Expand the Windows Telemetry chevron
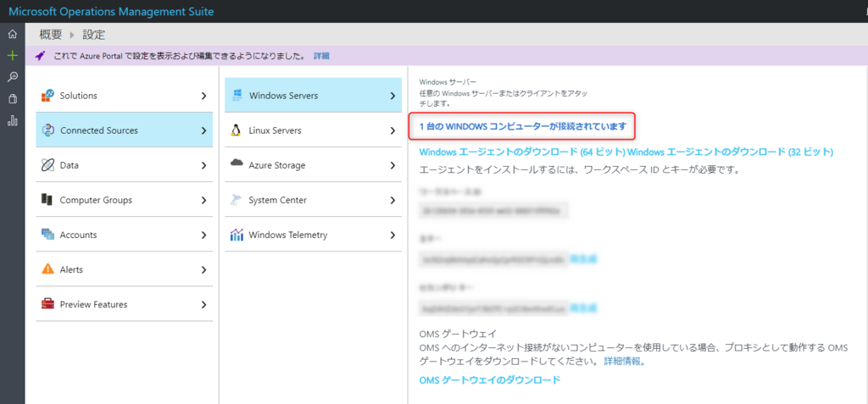This screenshot has height=404, width=868. pyautogui.click(x=392, y=235)
